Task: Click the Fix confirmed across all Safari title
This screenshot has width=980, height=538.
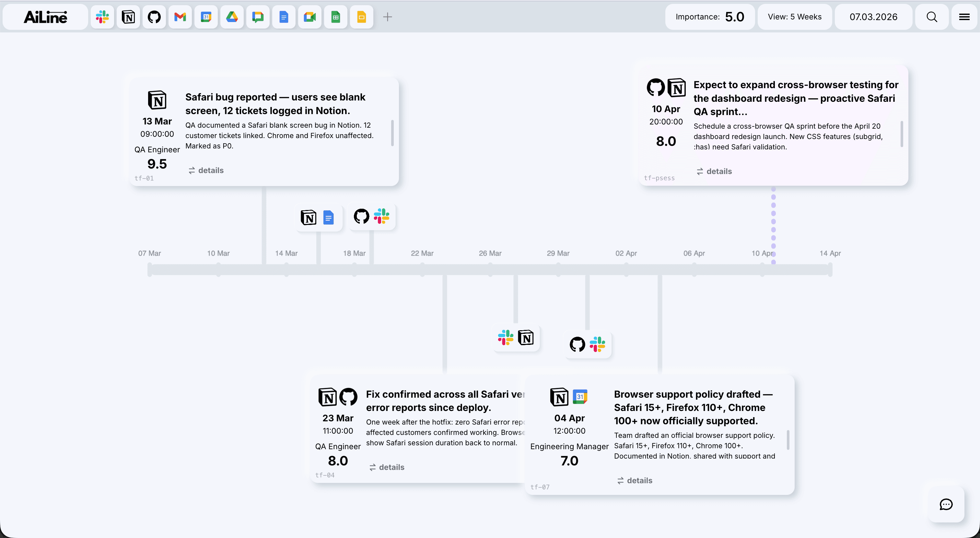Action: [445, 401]
